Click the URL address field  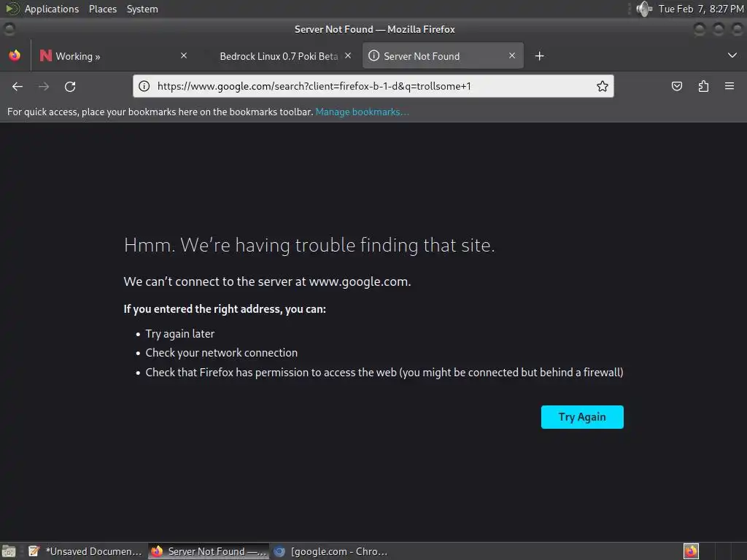pyautogui.click(x=374, y=86)
